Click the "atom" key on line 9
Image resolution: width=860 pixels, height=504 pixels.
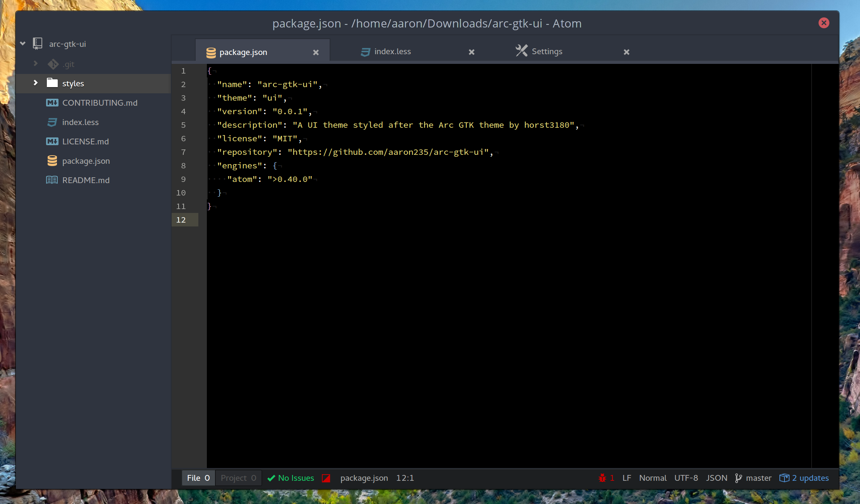coord(242,179)
